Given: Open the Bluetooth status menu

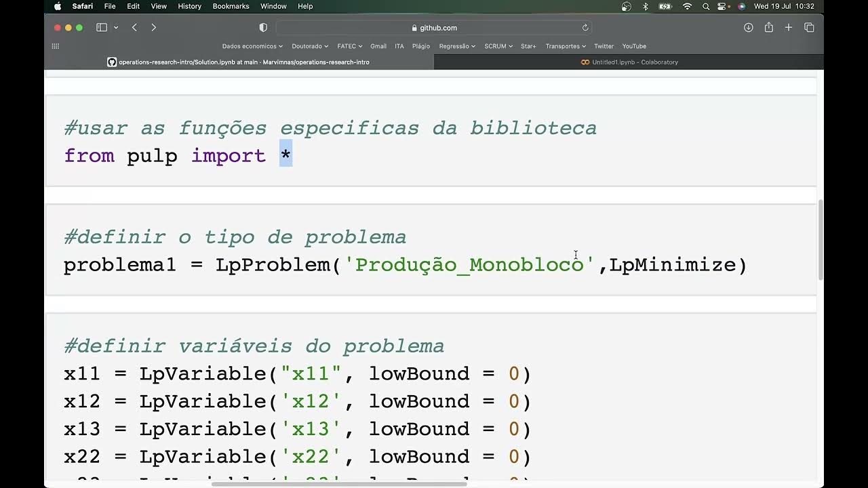Looking at the screenshot, I should [x=646, y=6].
